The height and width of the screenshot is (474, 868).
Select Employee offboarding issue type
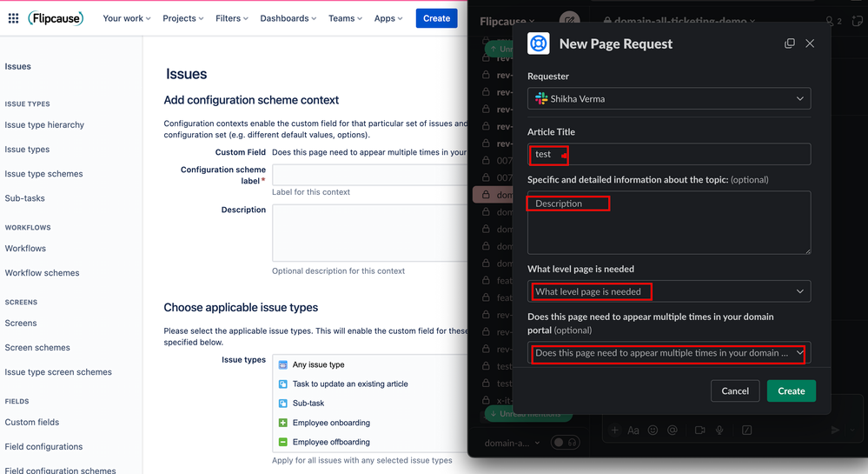pyautogui.click(x=331, y=442)
